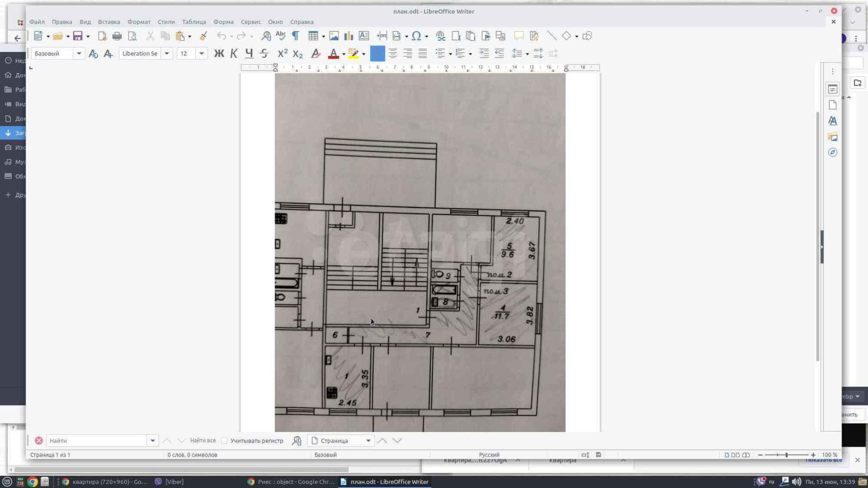Close the find toolbar red X

click(39, 441)
